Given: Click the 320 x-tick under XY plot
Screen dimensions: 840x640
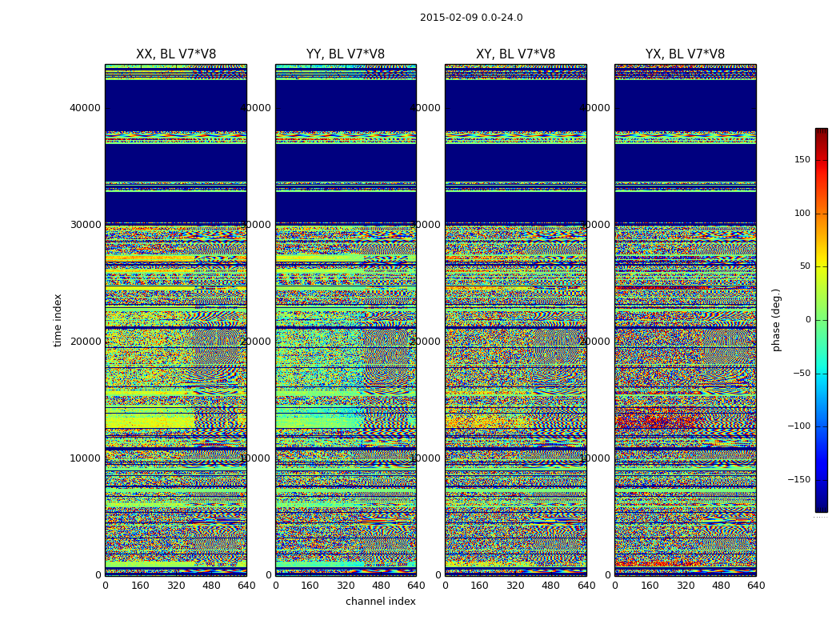Looking at the screenshot, I should tap(515, 586).
